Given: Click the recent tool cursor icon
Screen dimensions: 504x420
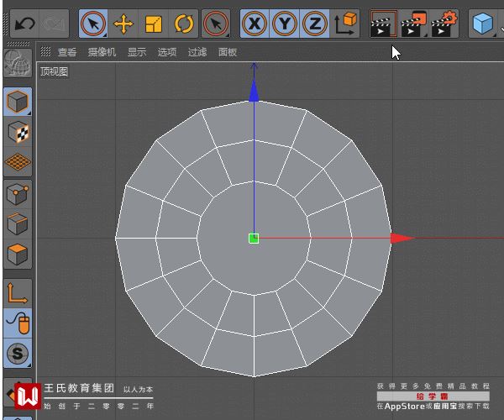Looking at the screenshot, I should click(216, 24).
